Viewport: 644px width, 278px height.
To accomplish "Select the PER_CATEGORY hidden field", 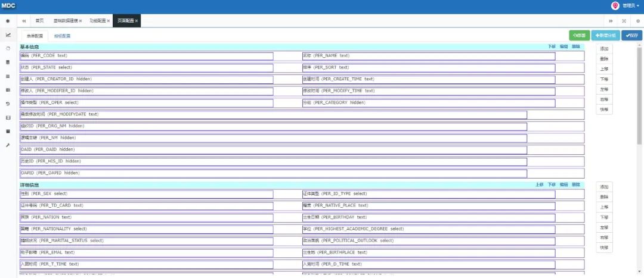I will [x=428, y=103].
